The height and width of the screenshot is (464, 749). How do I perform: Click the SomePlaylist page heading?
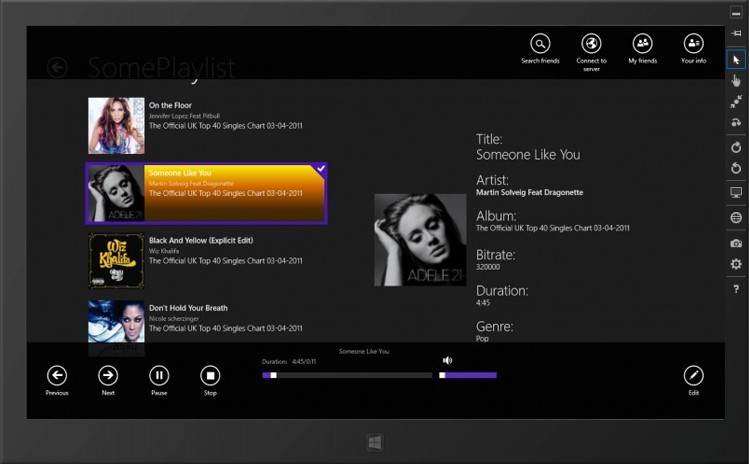161,67
